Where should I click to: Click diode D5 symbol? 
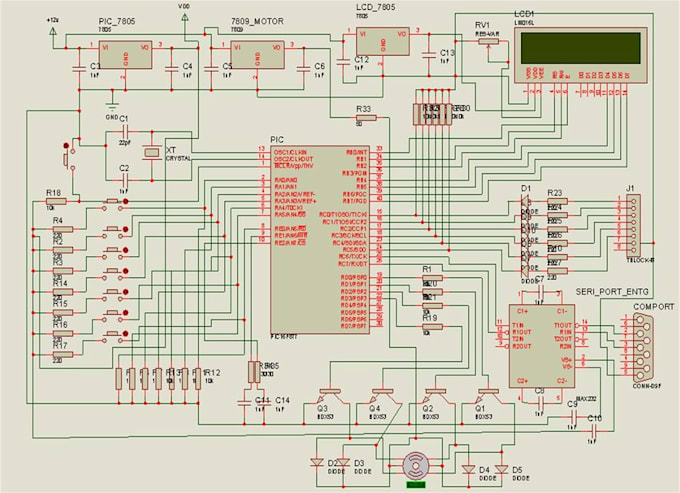[502, 470]
